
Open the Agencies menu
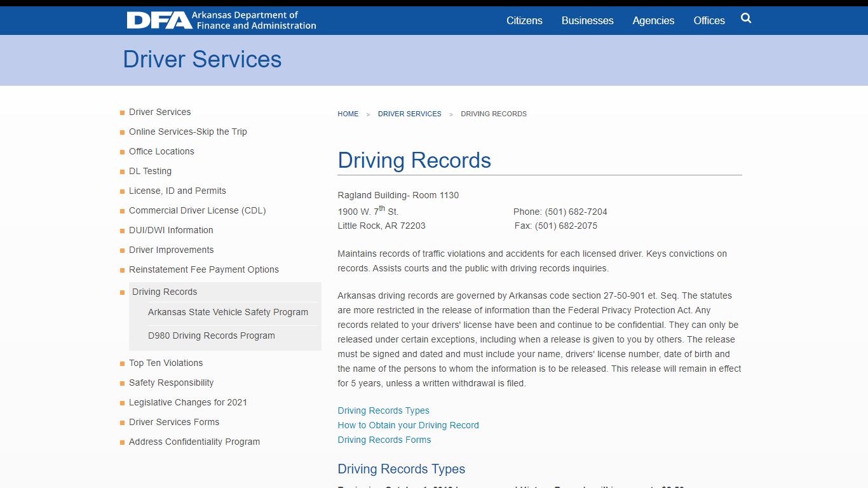(x=653, y=20)
